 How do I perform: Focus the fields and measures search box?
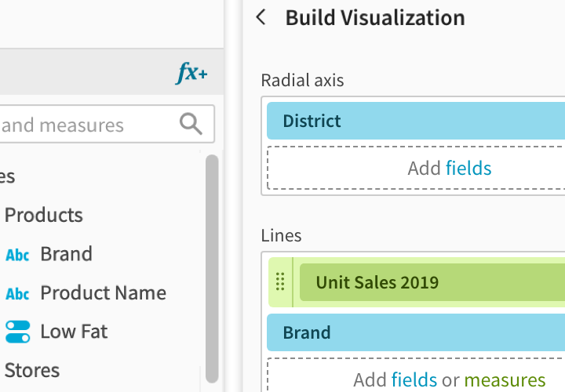tap(86, 125)
